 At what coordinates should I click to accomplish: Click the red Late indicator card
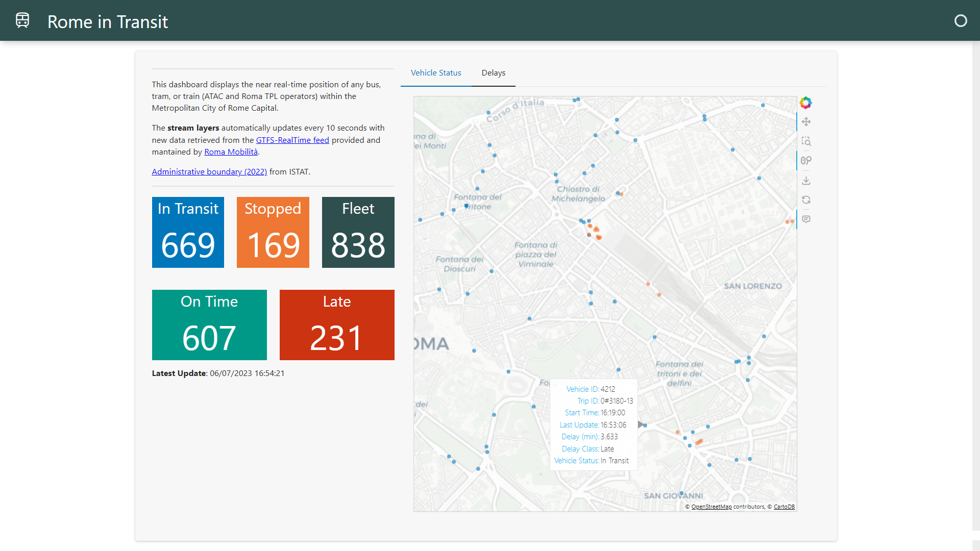pyautogui.click(x=337, y=325)
